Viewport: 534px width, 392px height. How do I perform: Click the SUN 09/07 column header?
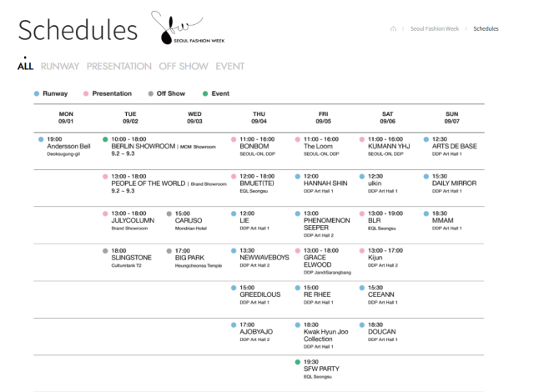tap(451, 117)
